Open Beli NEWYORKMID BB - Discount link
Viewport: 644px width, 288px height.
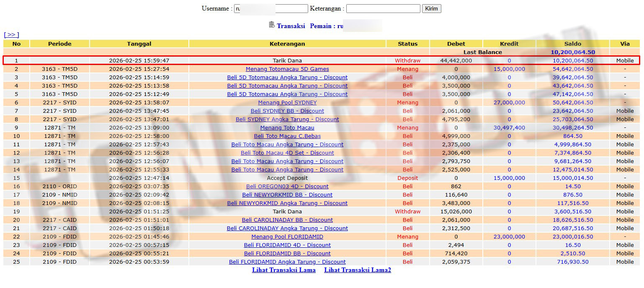(287, 195)
